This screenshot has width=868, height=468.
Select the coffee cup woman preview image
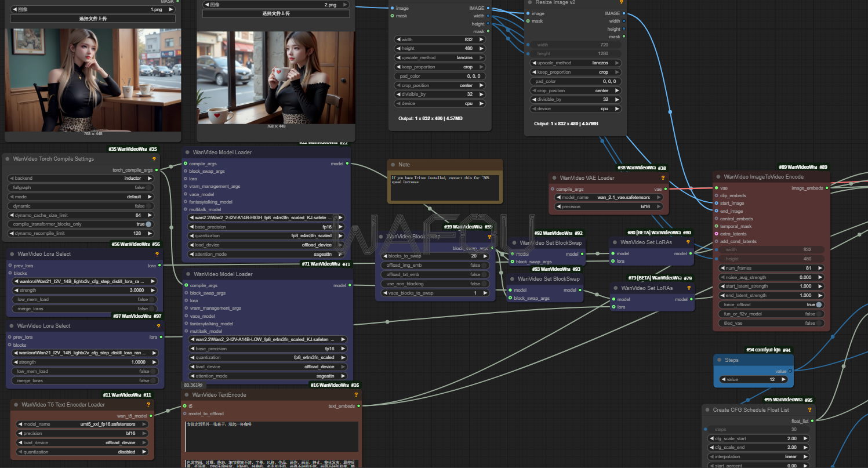[x=276, y=78]
